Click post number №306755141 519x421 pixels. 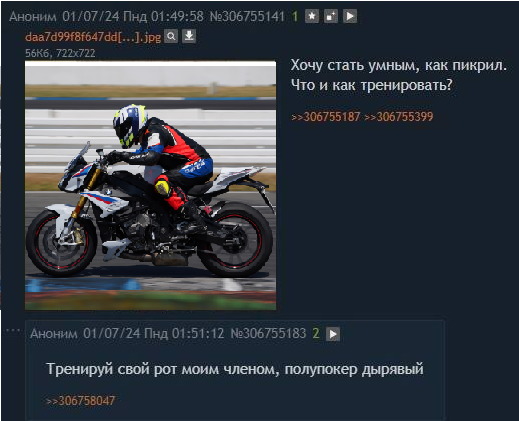[x=247, y=16]
